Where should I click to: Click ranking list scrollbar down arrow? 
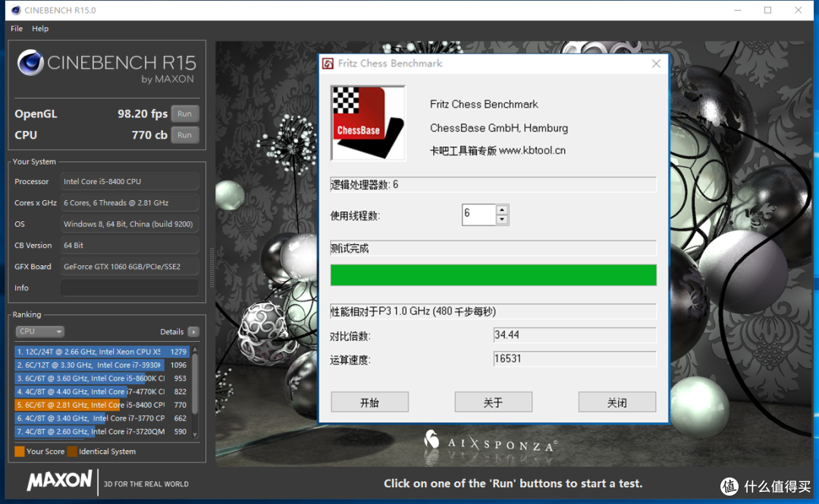click(x=195, y=434)
